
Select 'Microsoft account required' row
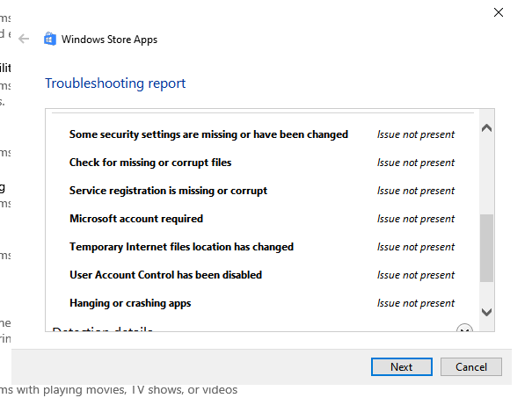click(262, 219)
